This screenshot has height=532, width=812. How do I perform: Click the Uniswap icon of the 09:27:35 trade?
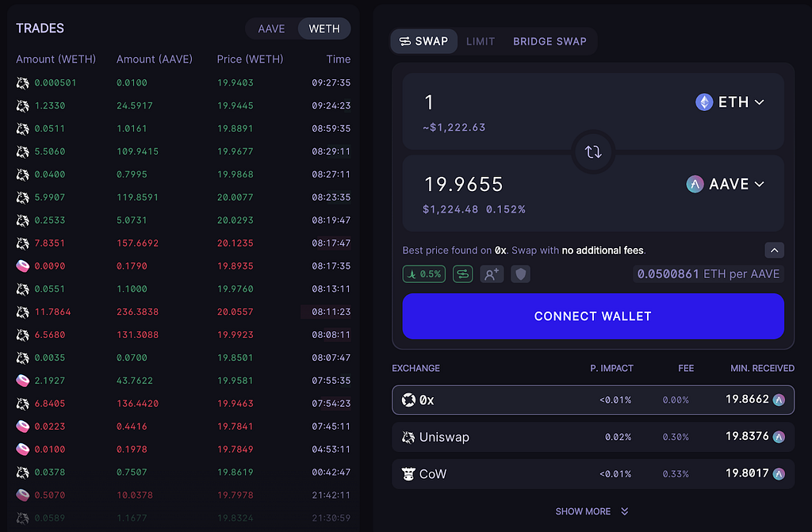tap(22, 83)
